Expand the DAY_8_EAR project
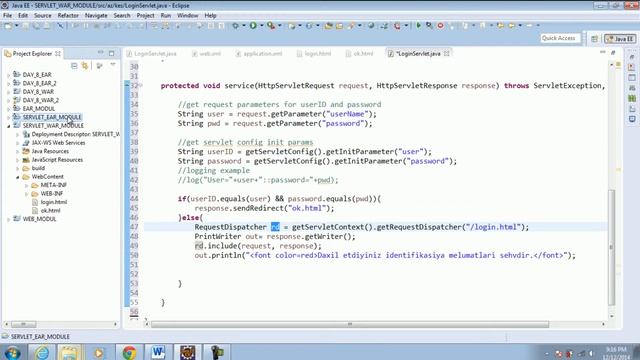The image size is (640, 360). 9,75
